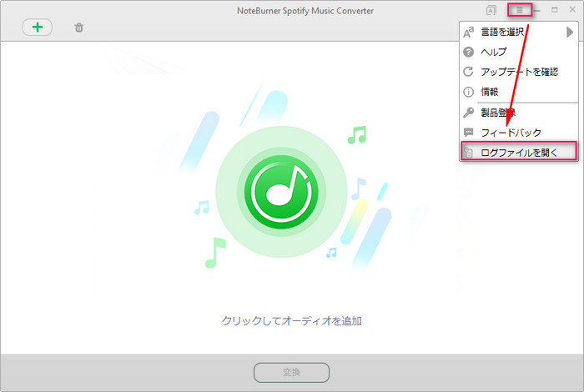Close the NoteBurner window
The height and width of the screenshot is (392, 584).
click(x=572, y=10)
